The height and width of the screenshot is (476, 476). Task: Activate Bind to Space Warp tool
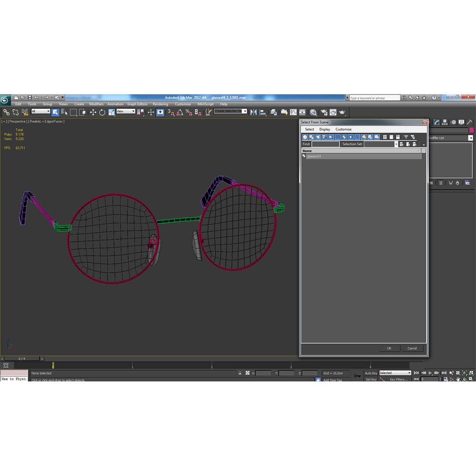tap(25, 112)
